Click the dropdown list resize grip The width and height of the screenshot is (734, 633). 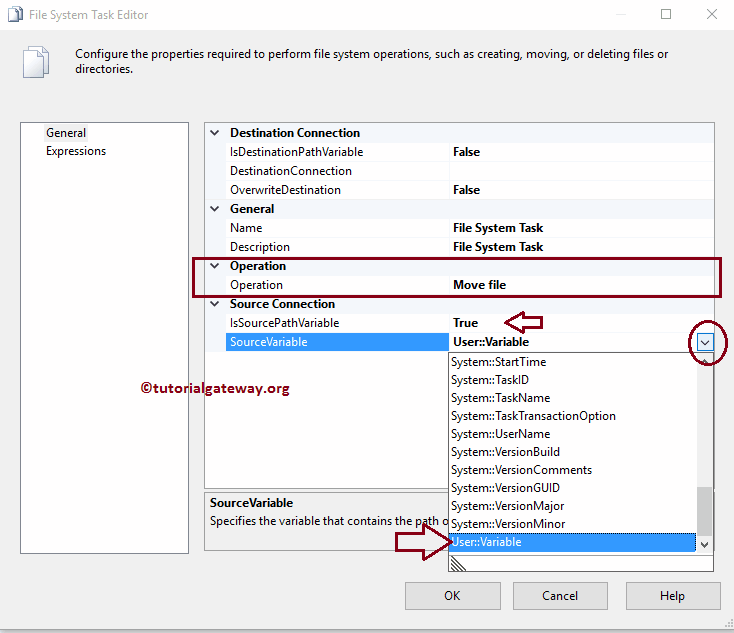457,564
